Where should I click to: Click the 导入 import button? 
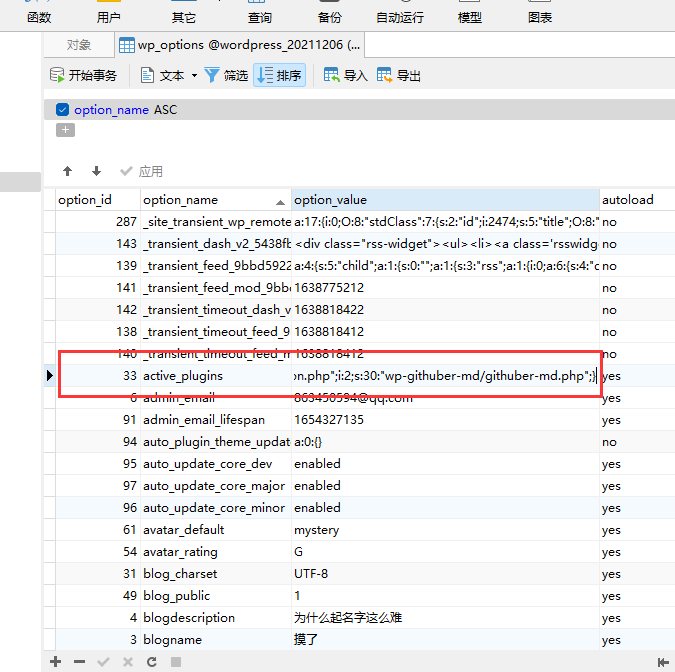345,75
